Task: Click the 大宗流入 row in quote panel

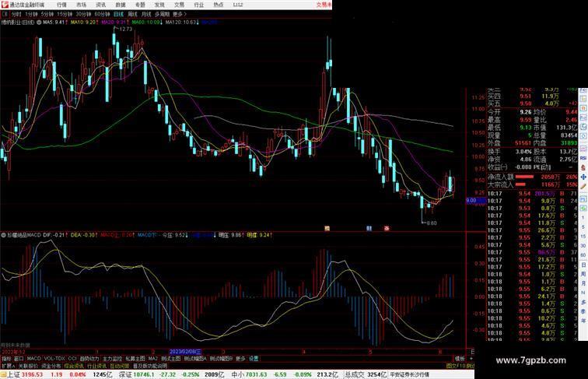Action: (x=533, y=184)
